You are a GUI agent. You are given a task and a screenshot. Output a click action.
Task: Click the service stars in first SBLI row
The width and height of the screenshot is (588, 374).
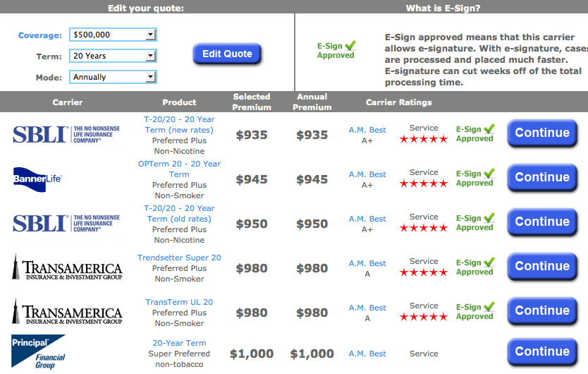coord(424,139)
